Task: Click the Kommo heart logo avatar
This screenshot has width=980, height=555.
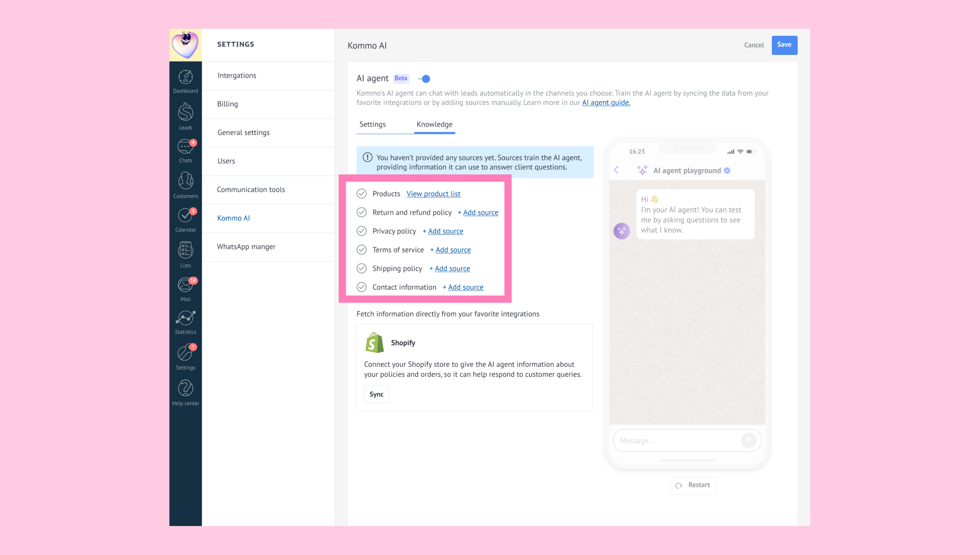Action: [x=186, y=45]
